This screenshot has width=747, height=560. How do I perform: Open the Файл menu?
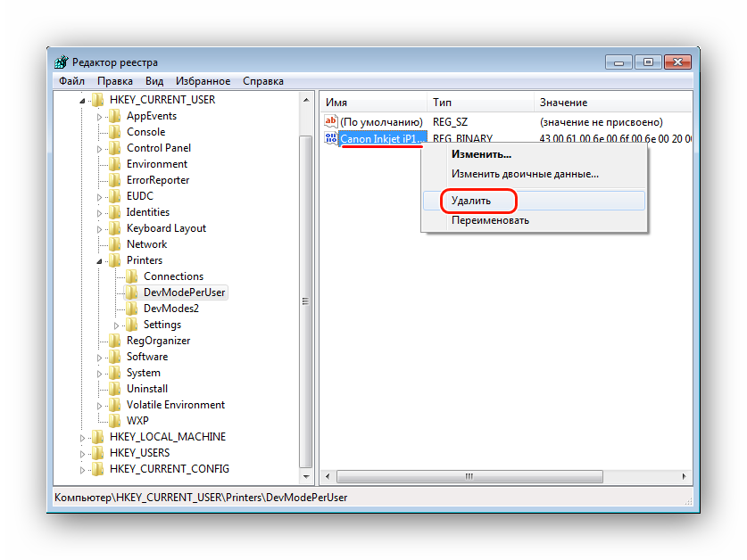[71, 81]
